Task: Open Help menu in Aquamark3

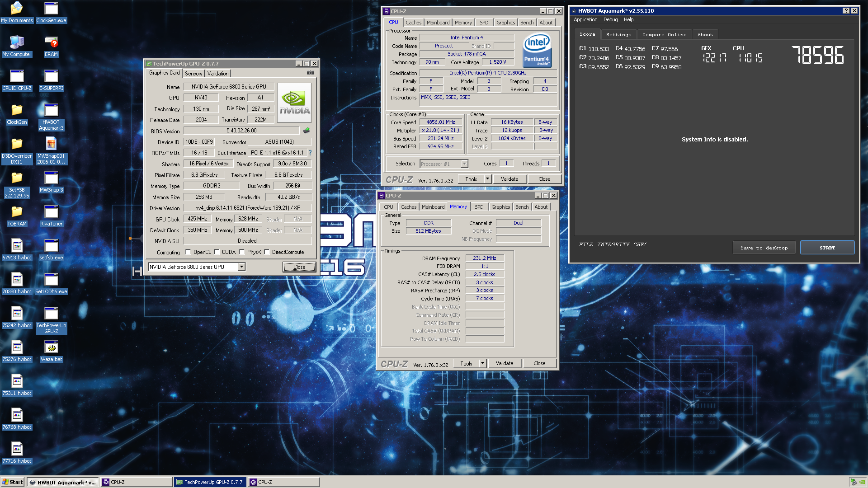Action: pos(628,19)
